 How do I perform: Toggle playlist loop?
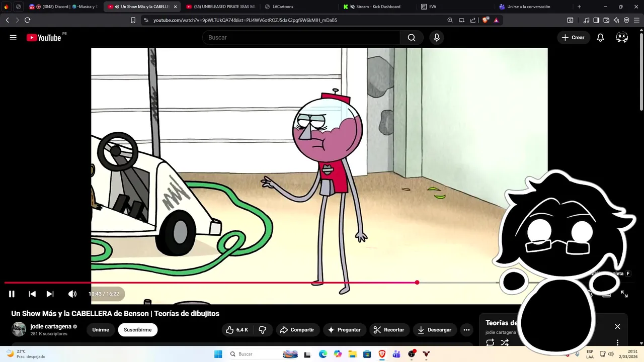(490, 342)
